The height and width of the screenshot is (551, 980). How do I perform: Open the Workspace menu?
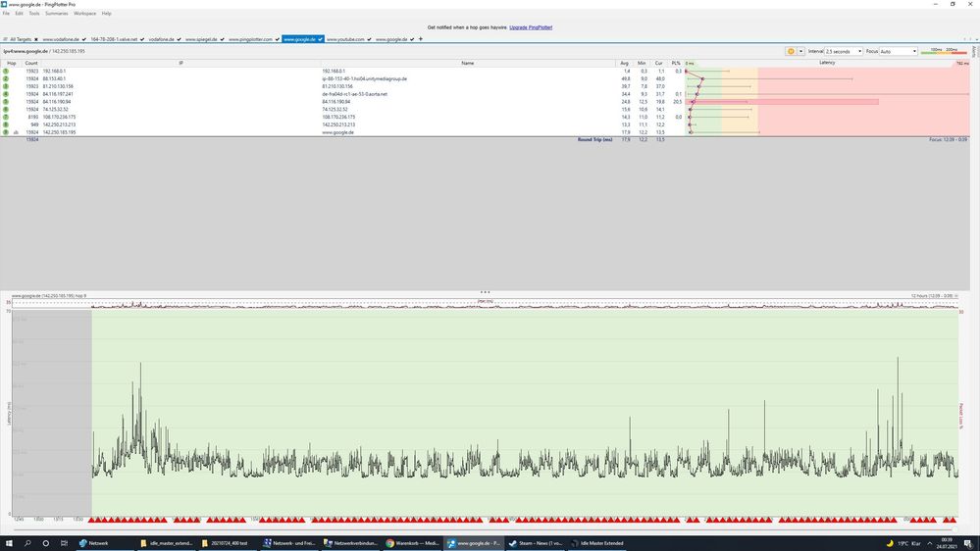85,14
